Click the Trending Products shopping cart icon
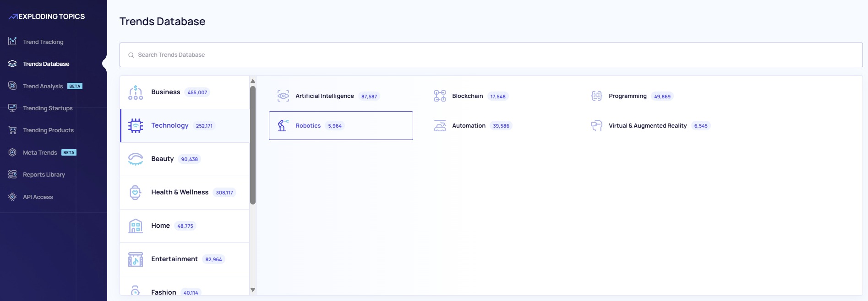The width and height of the screenshot is (868, 301). pos(12,130)
